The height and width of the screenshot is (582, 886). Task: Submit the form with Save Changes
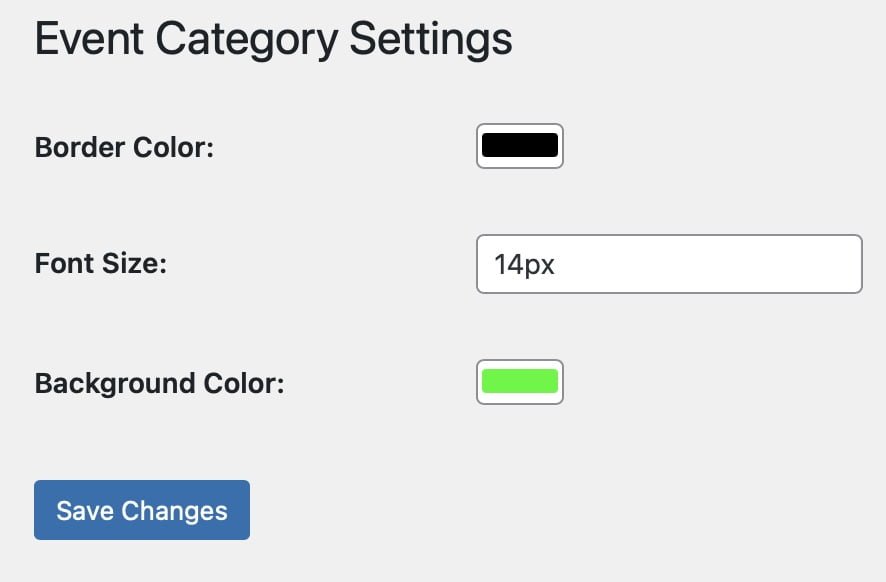[x=142, y=510]
